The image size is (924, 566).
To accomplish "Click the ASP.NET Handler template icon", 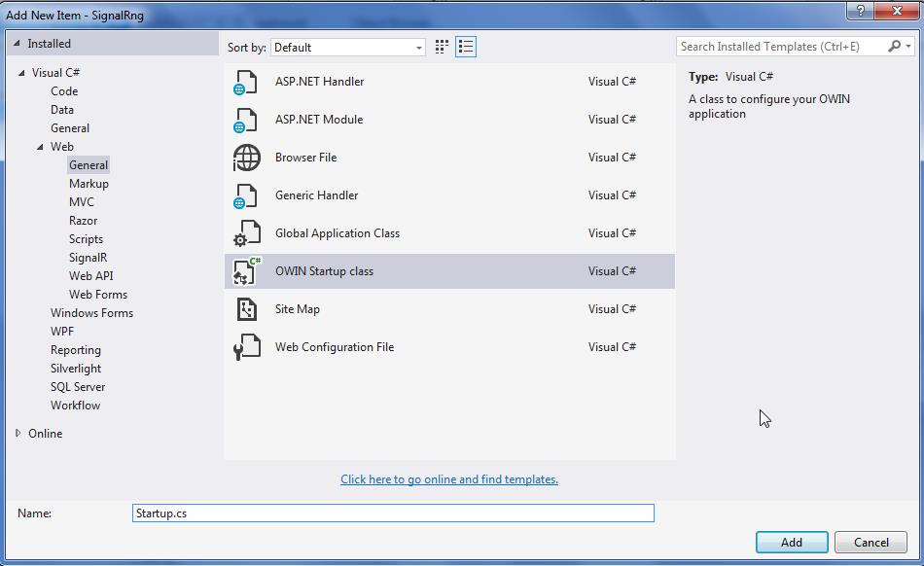I will 246,82.
